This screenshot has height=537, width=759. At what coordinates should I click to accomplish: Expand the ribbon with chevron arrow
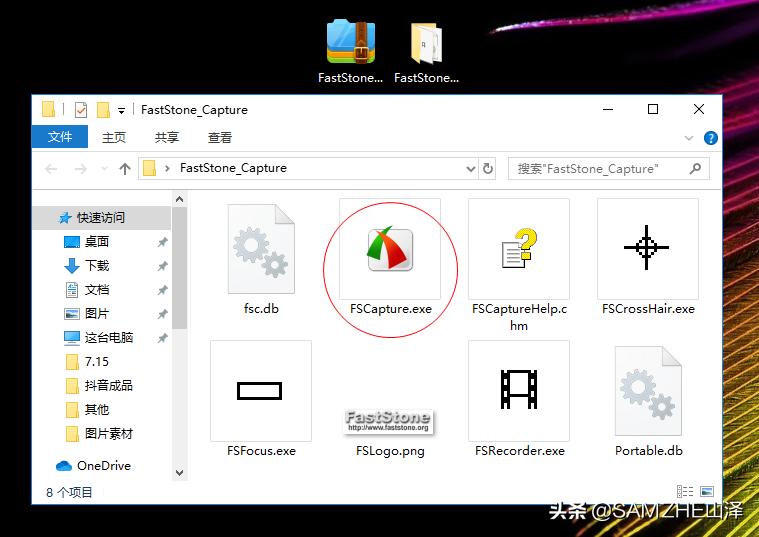(689, 138)
